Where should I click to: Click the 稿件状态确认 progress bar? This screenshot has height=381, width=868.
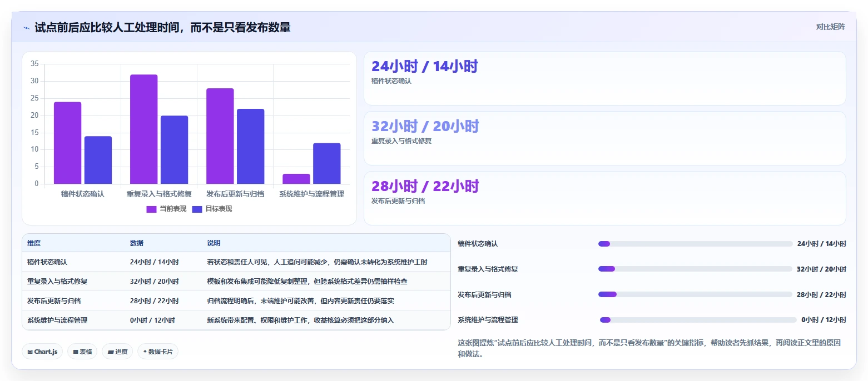click(695, 244)
